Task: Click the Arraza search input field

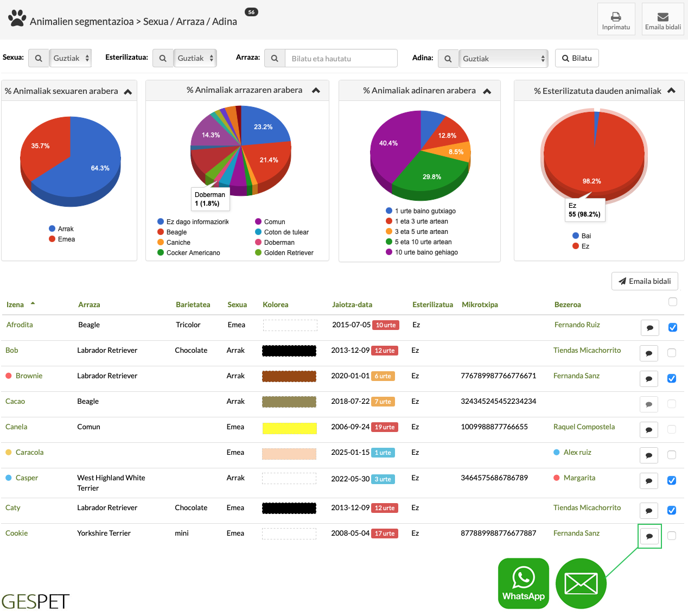Action: [341, 59]
